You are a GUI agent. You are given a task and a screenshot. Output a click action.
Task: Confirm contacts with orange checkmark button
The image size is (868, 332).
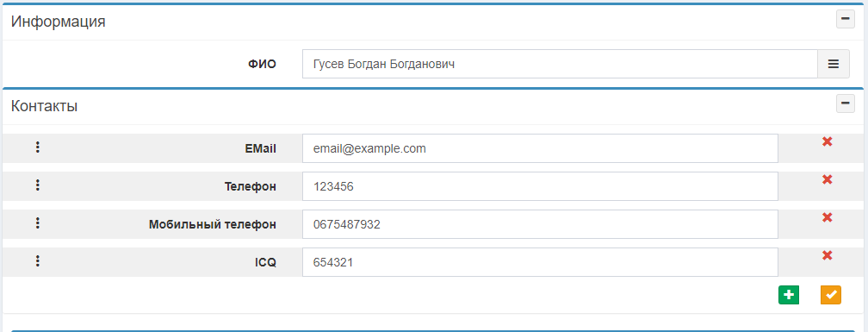click(830, 295)
